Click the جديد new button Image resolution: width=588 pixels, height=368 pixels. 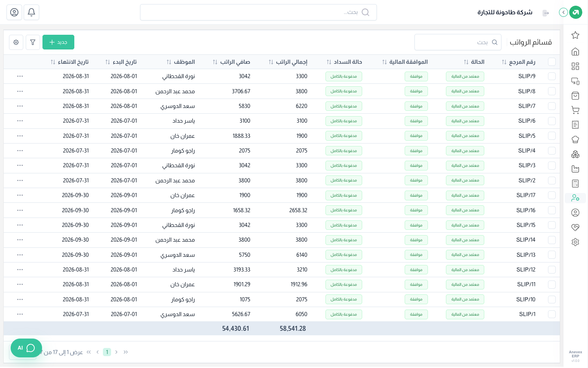click(x=58, y=42)
